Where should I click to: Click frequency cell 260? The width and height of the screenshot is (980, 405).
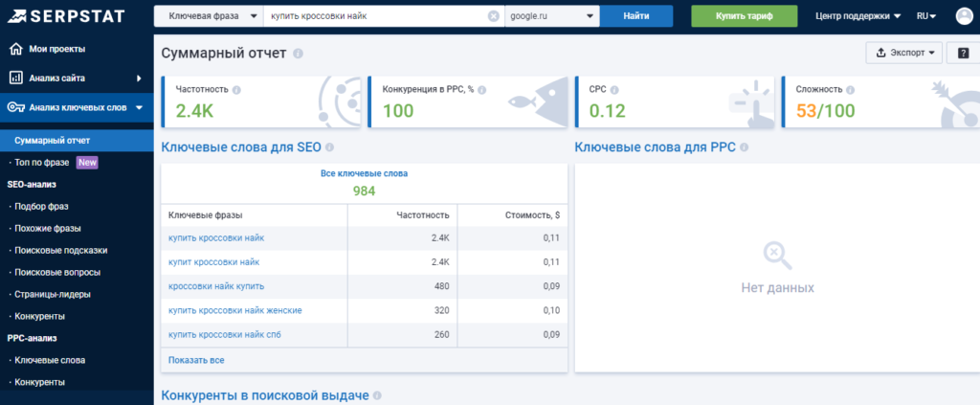(442, 335)
